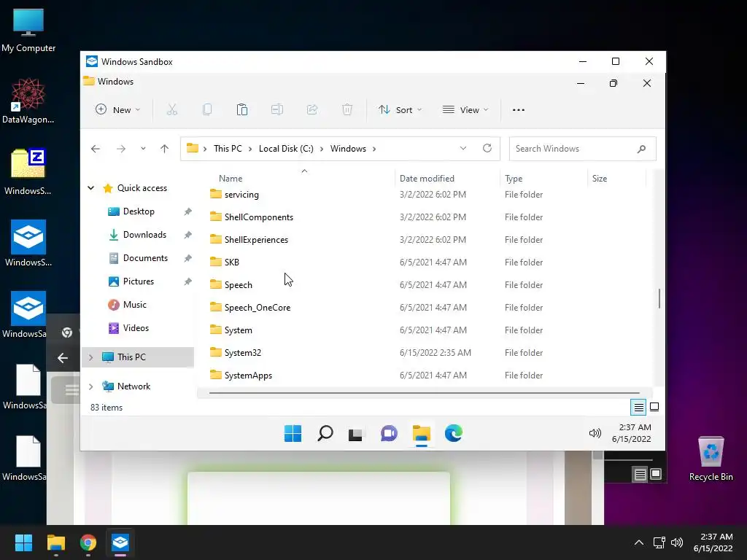Click the sandbox volume speaker icon

coord(595,433)
